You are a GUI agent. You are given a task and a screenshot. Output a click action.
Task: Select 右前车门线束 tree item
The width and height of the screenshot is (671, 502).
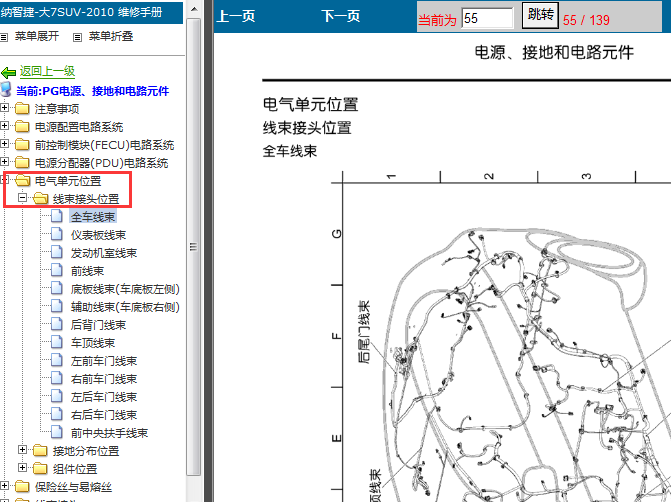[104, 379]
